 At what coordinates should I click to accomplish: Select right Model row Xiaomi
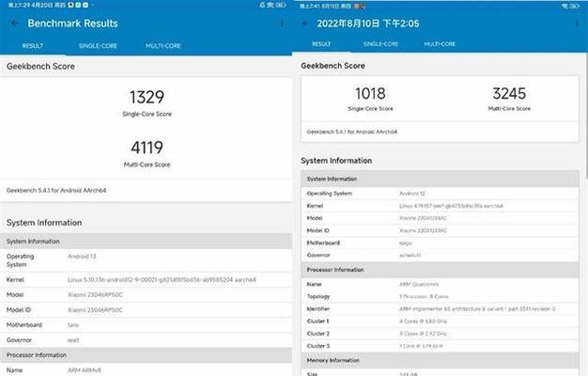coord(440,218)
